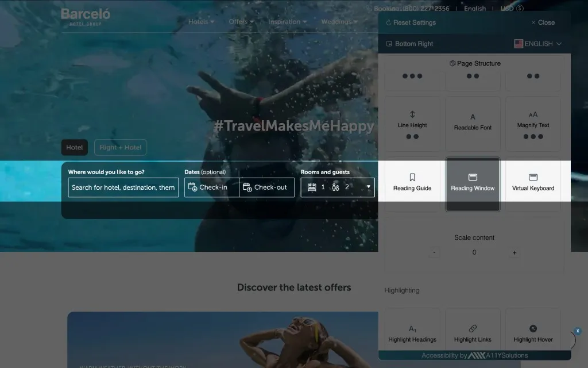Click the check-out calendar icon

click(x=247, y=187)
